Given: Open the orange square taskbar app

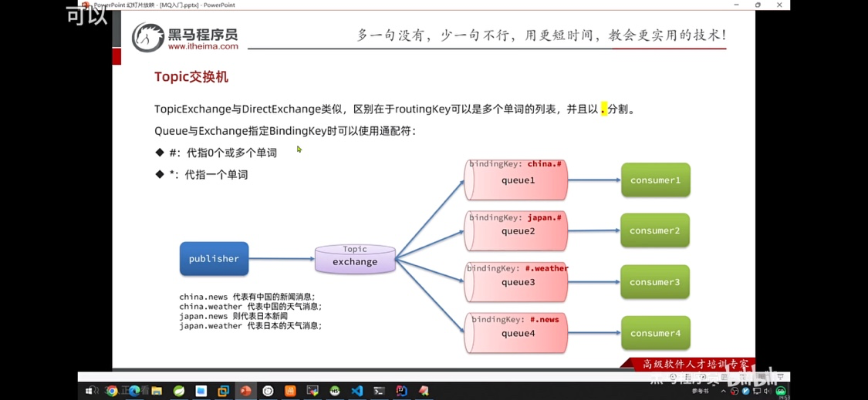Looking at the screenshot, I should [290, 391].
